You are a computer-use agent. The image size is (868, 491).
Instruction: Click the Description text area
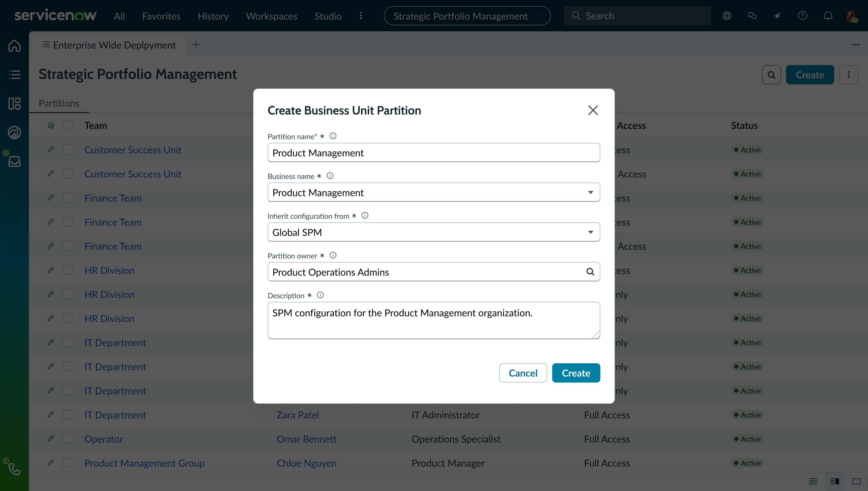click(434, 321)
